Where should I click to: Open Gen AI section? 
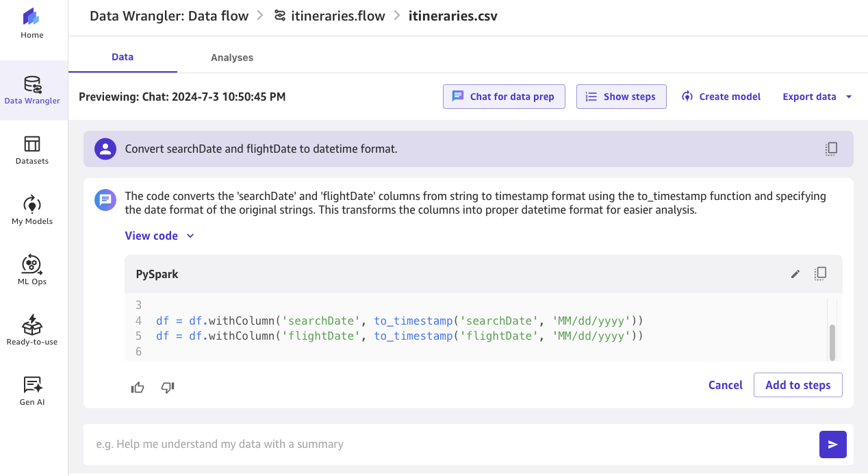point(32,391)
